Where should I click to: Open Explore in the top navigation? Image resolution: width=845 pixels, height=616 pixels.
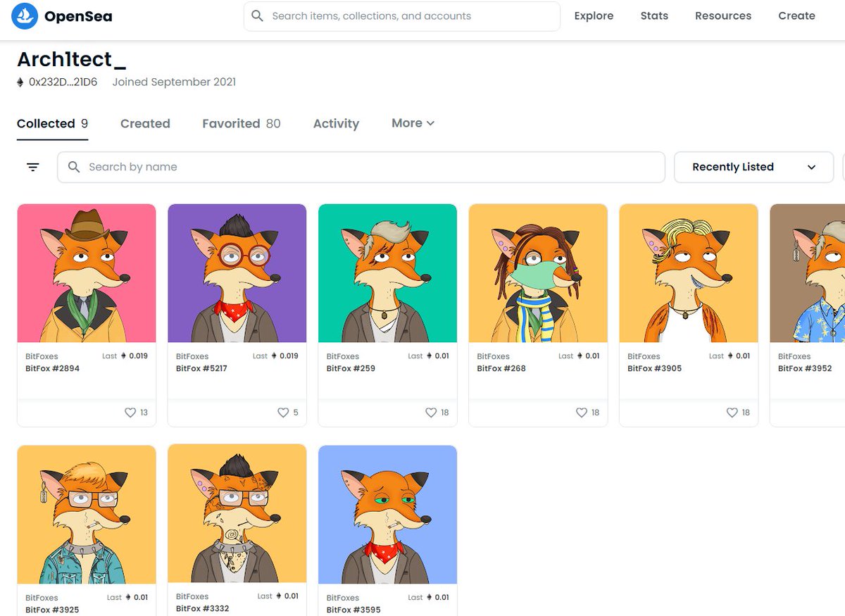point(594,15)
